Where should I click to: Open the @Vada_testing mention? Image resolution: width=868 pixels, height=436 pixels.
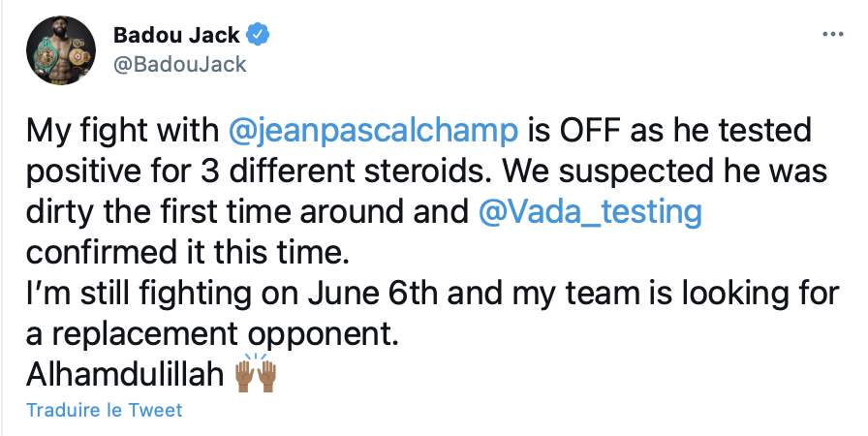point(590,212)
